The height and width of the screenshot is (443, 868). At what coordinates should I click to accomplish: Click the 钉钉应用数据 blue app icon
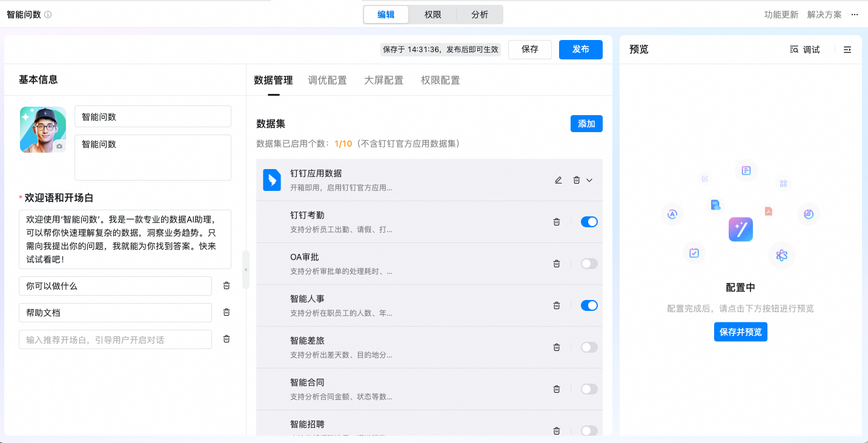click(x=272, y=180)
